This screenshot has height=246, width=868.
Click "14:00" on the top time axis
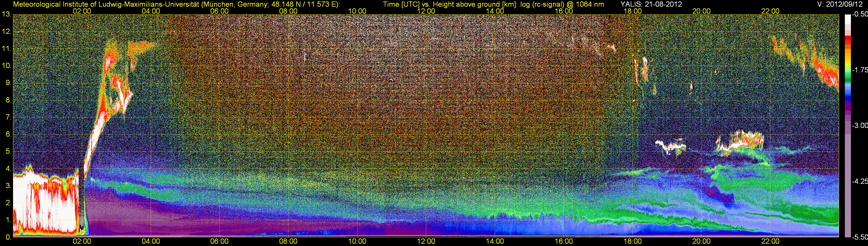[x=495, y=11]
